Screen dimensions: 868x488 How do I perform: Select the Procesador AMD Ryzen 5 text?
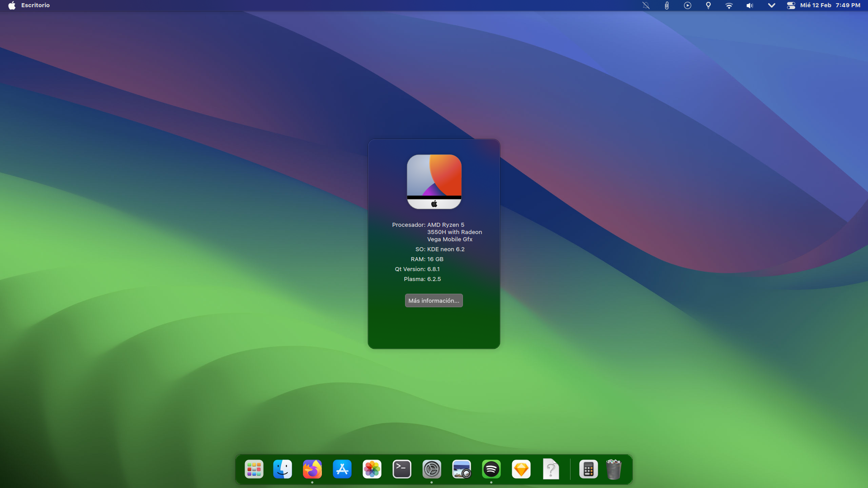coord(454,232)
